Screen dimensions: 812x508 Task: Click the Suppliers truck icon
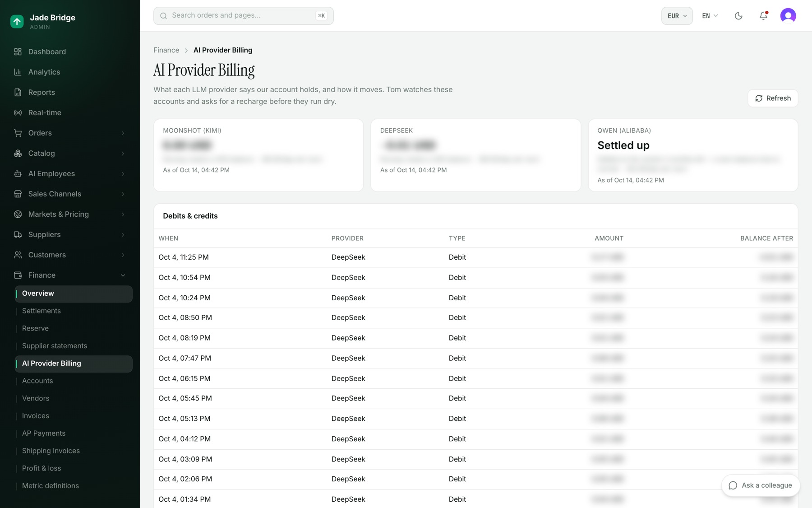[18, 234]
